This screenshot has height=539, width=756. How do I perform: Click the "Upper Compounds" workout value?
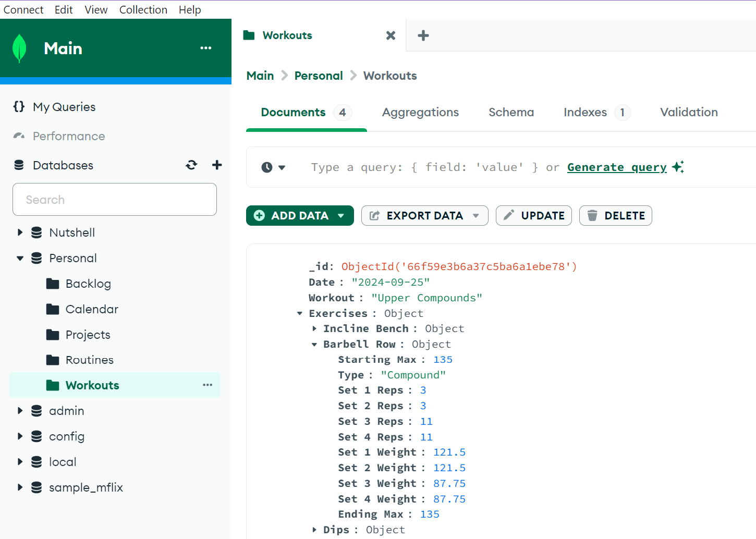[426, 298]
